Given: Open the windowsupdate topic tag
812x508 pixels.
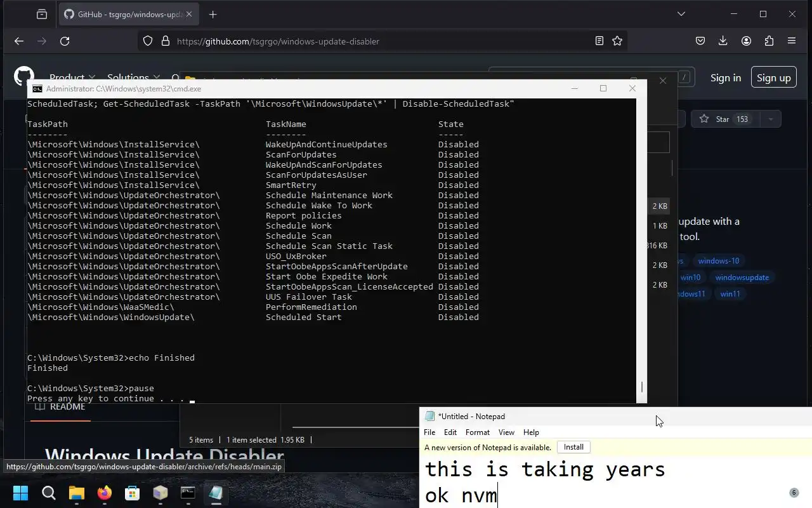Looking at the screenshot, I should (x=742, y=277).
